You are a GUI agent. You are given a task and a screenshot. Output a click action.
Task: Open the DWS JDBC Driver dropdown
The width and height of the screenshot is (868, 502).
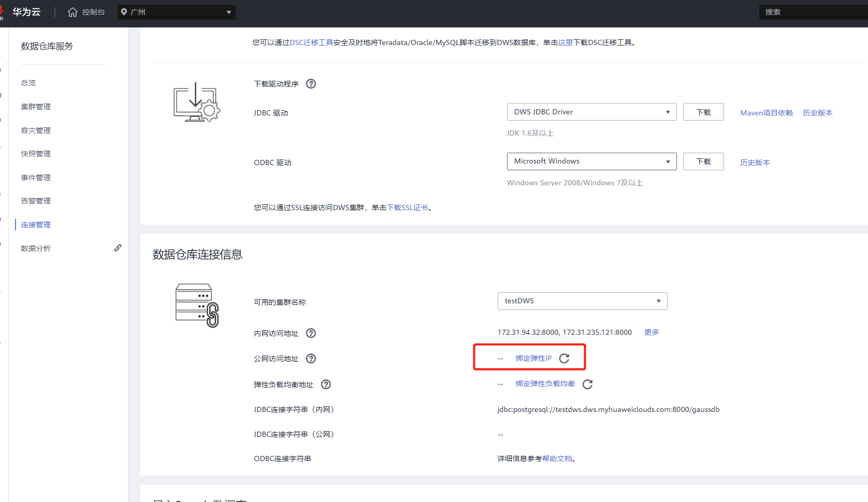(x=591, y=112)
